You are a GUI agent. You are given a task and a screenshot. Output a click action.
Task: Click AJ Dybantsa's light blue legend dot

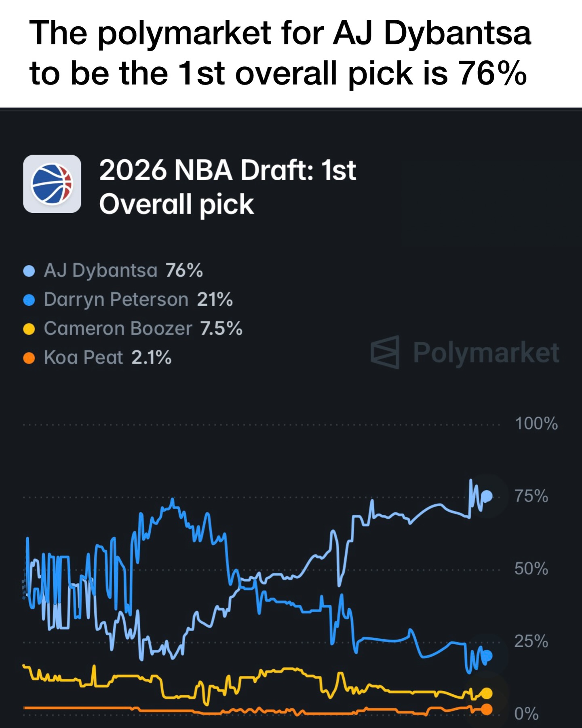29,271
